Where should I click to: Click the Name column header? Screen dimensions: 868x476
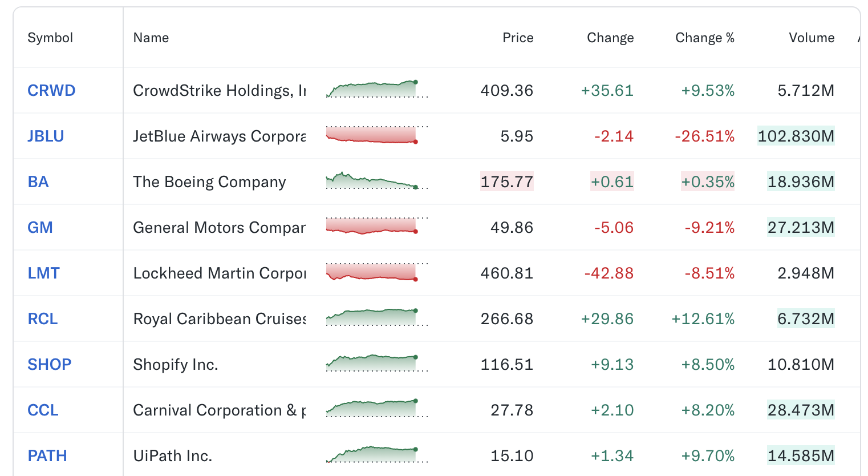151,38
